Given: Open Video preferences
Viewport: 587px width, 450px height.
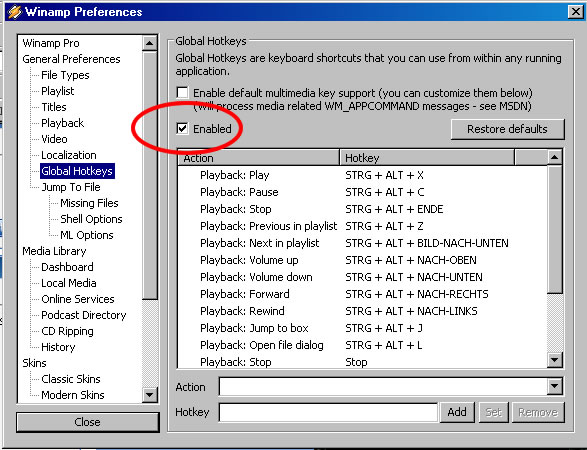Looking at the screenshot, I should 54,139.
